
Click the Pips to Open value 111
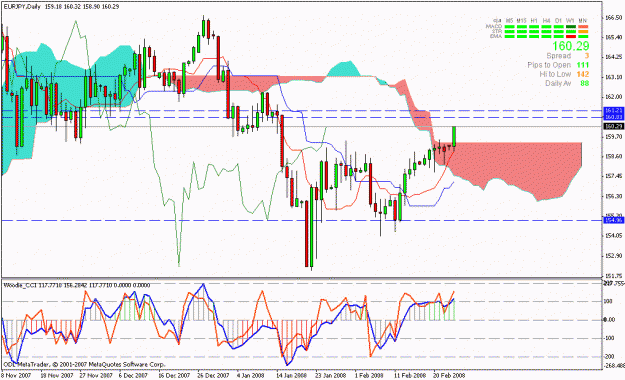(x=583, y=65)
